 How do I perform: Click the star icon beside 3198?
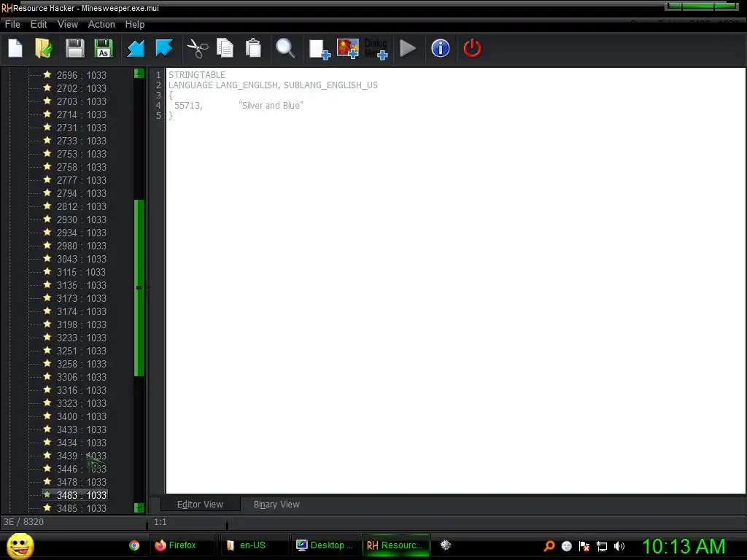pos(47,324)
